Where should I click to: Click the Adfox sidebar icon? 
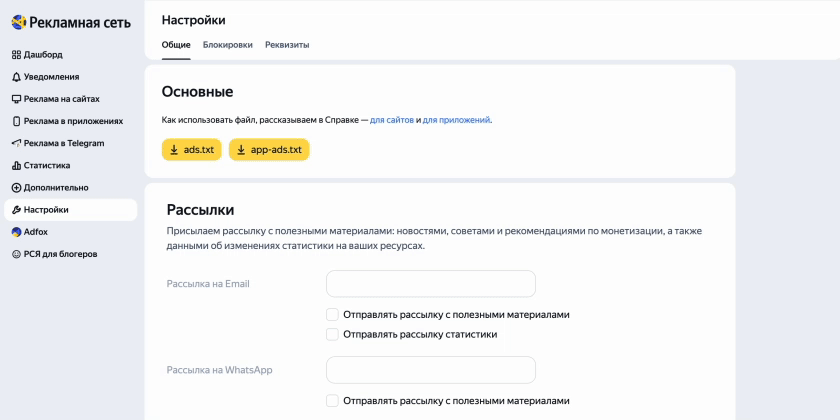click(x=16, y=232)
